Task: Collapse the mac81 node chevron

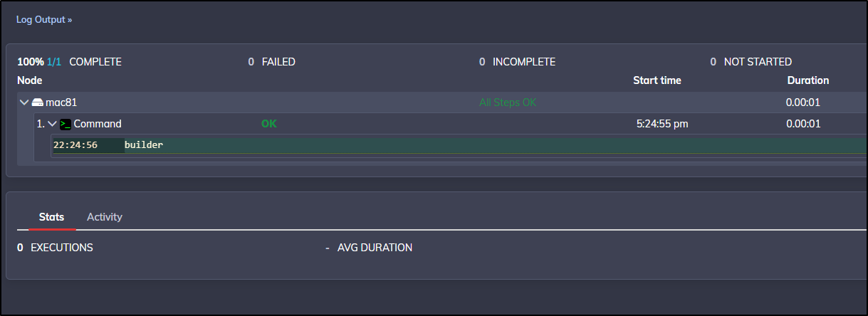Action: tap(24, 102)
